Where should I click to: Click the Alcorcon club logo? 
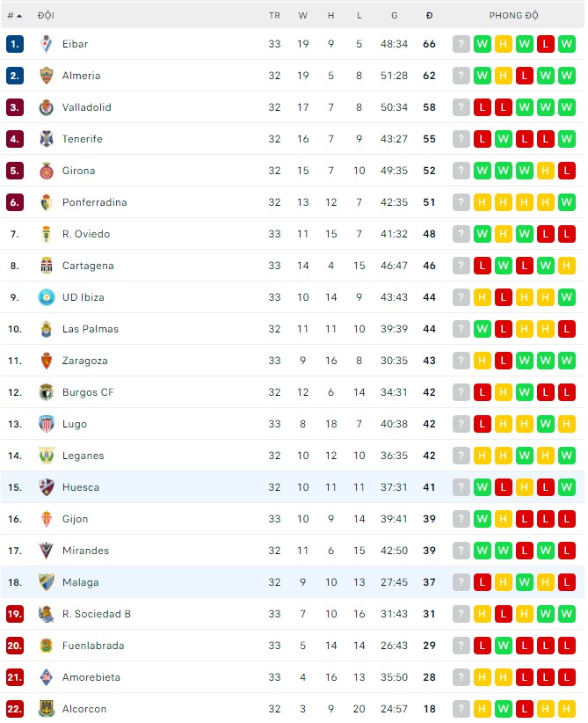click(46, 709)
